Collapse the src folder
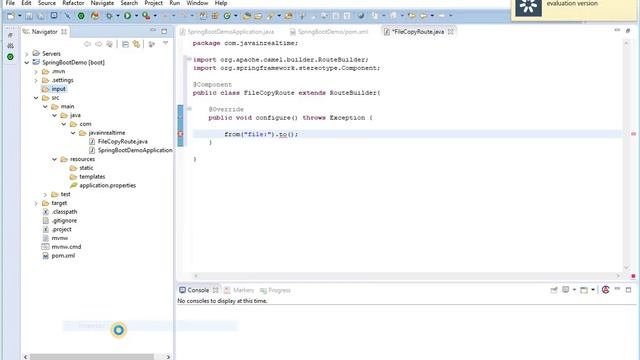 pos(36,98)
